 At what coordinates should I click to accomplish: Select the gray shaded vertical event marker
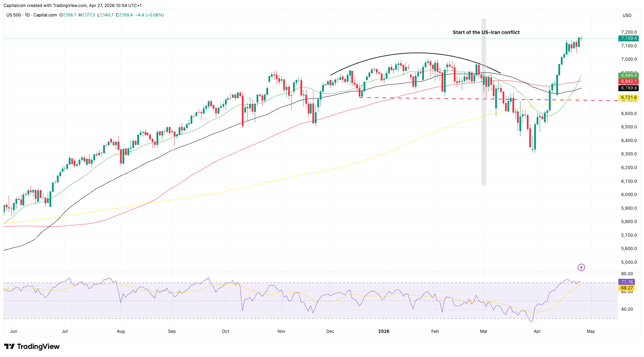[484, 140]
